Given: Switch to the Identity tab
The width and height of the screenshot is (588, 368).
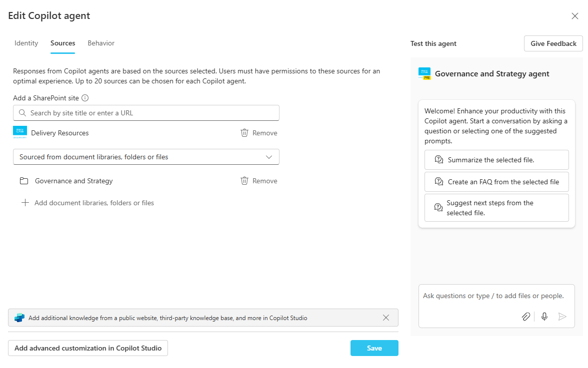Looking at the screenshot, I should pyautogui.click(x=26, y=43).
